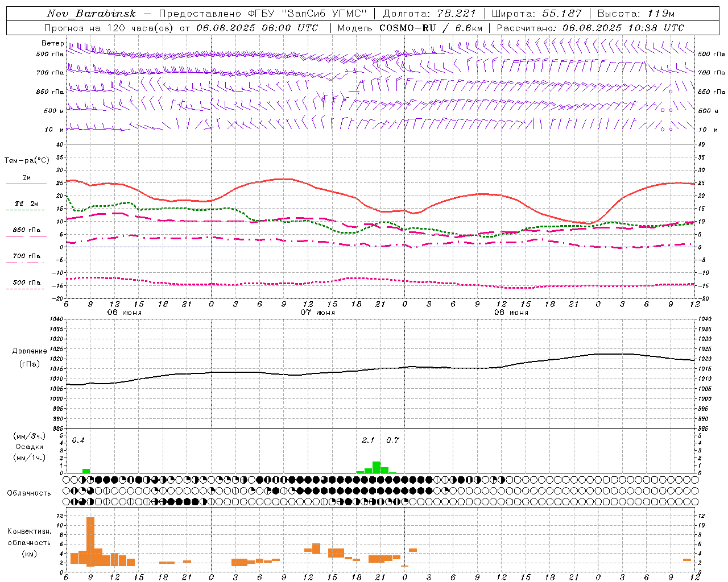Click the station name Nov_Barabinsk in the title

(x=92, y=14)
